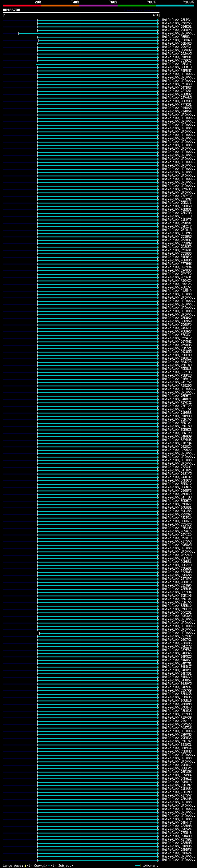Image resolution: width=197 pixels, height=868 pixels.
Task: Select hit UniRef100_Q7PT29
Action: click(177, 406)
